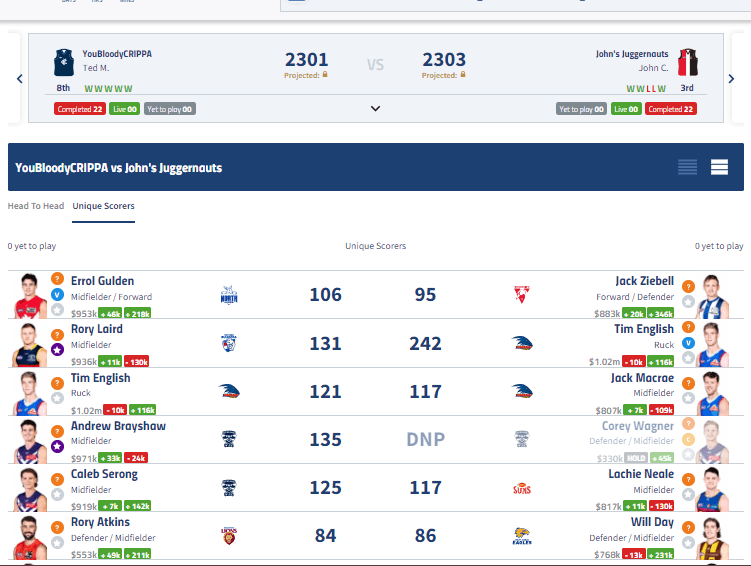
Task: Click the orange C captain icon for Corey Wagner
Action: (x=688, y=439)
